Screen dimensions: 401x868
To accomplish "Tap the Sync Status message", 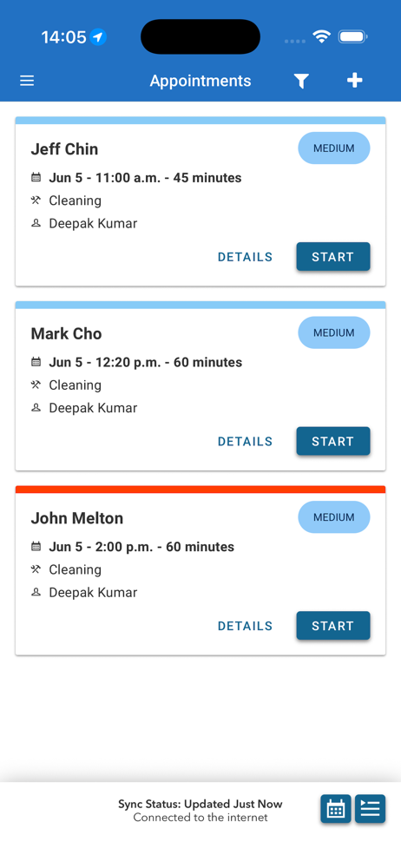I will (x=200, y=811).
